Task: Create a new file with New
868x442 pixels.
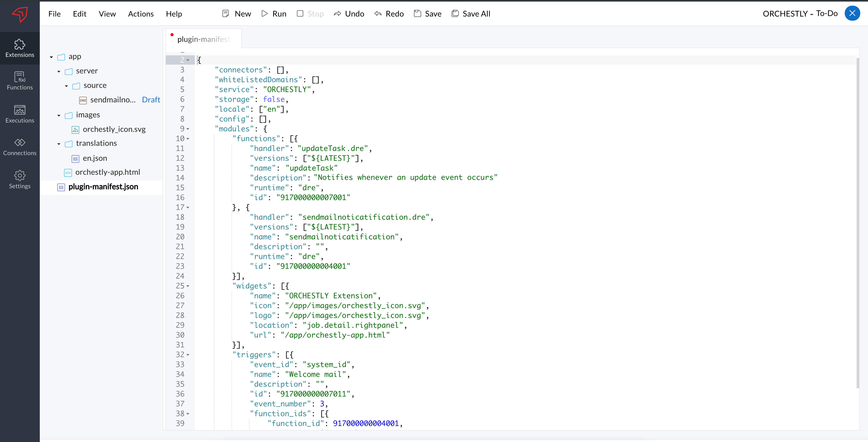Action: 237,14
